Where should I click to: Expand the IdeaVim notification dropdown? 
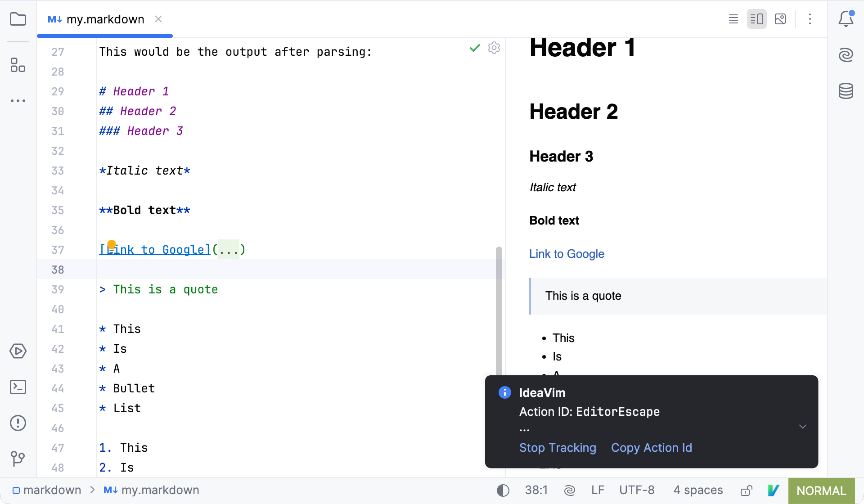coord(802,427)
